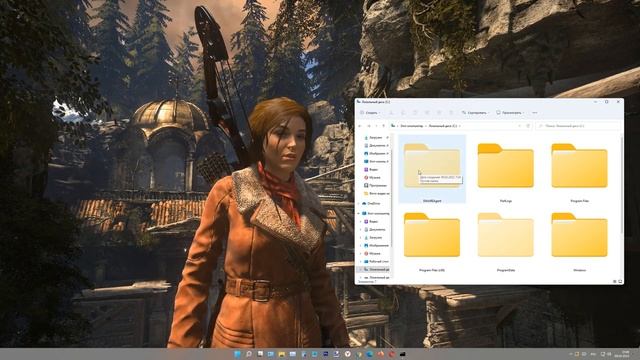Refresh the current folder view
The height and width of the screenshot is (360, 640).
pyautogui.click(x=528, y=126)
